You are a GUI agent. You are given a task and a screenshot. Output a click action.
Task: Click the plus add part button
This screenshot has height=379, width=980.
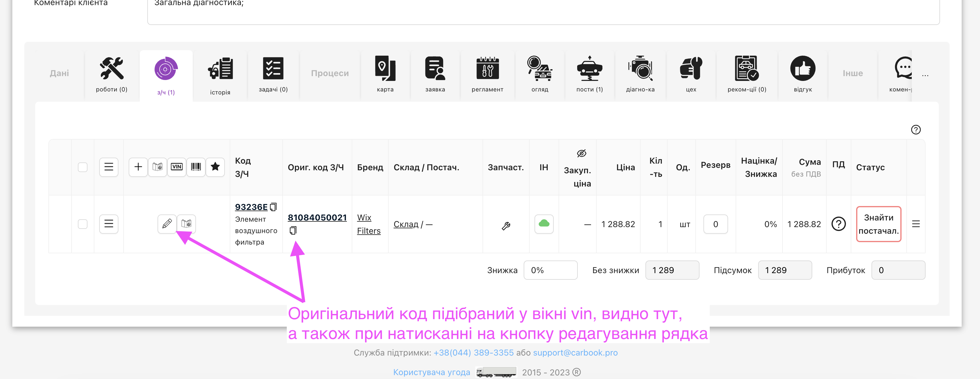[138, 167]
